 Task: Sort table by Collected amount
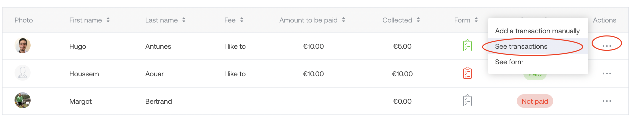418,20
